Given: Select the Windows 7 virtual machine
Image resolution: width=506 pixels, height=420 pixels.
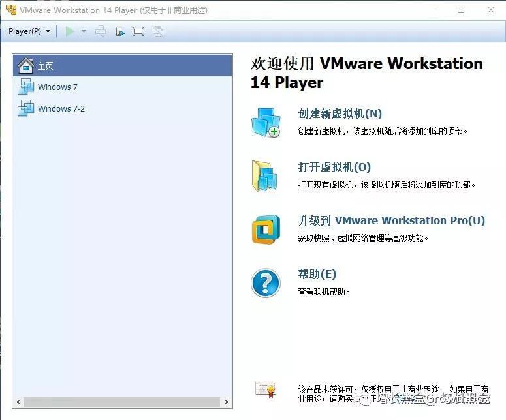Looking at the screenshot, I should (x=123, y=87).
